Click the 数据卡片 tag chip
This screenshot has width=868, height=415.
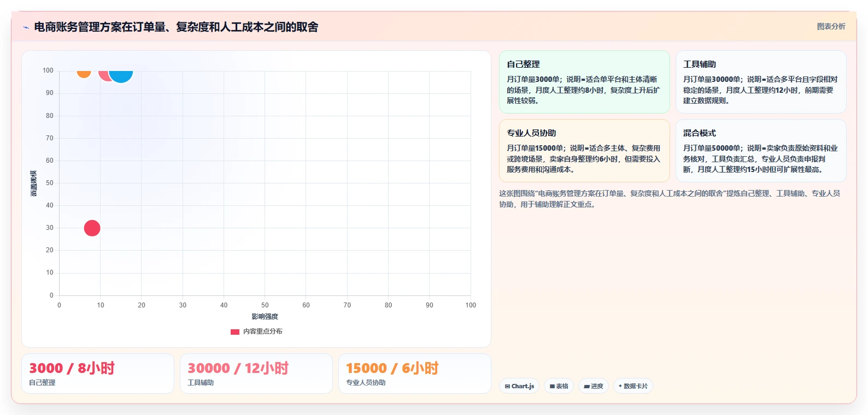point(634,386)
